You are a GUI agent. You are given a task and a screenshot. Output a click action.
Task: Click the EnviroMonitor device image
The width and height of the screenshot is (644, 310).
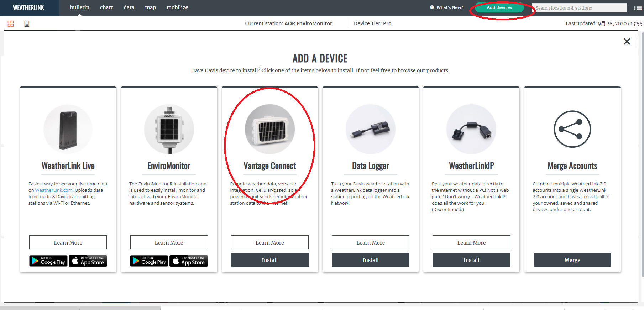169,129
